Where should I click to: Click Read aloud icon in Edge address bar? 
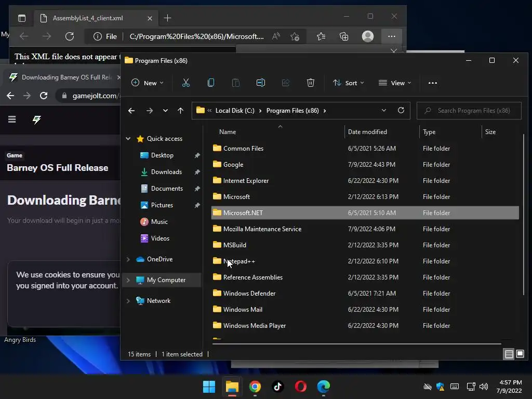click(x=276, y=36)
